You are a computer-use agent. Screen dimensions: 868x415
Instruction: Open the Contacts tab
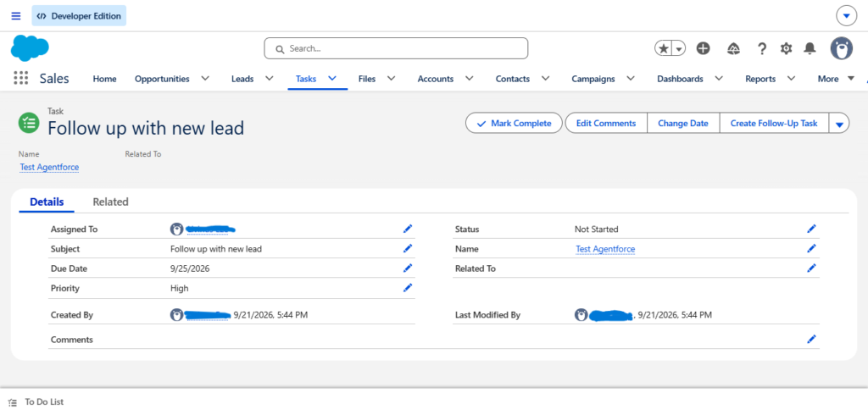(x=513, y=79)
